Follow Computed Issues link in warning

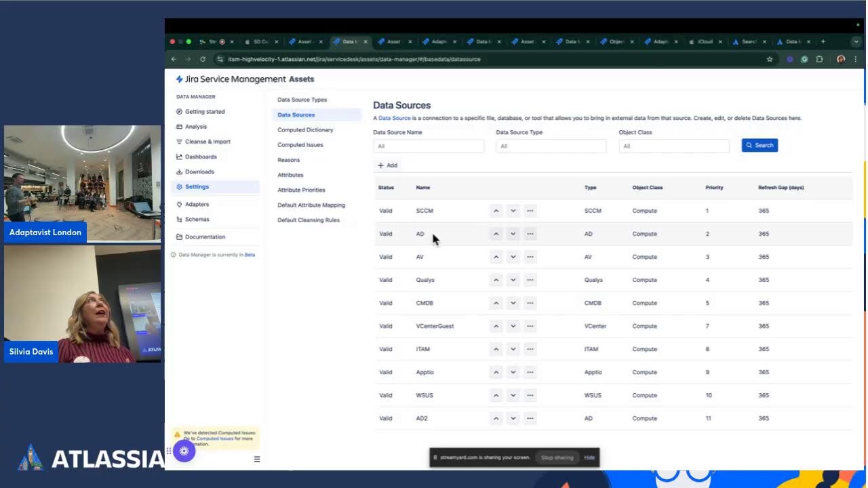point(215,439)
